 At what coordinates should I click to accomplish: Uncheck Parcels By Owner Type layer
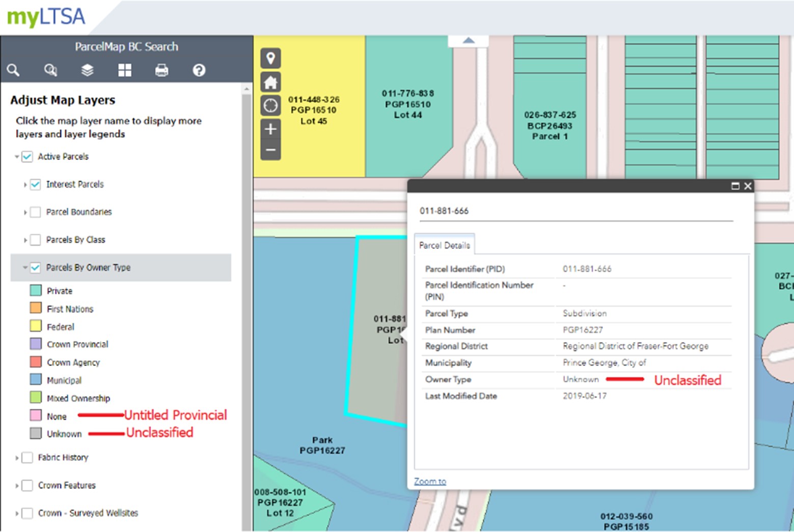[35, 268]
